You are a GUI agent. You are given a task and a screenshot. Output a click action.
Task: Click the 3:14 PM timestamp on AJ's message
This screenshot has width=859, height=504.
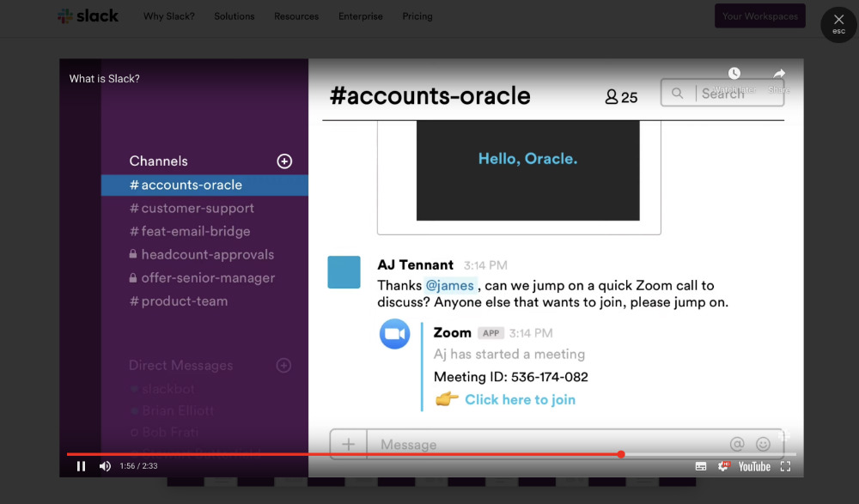tap(485, 265)
